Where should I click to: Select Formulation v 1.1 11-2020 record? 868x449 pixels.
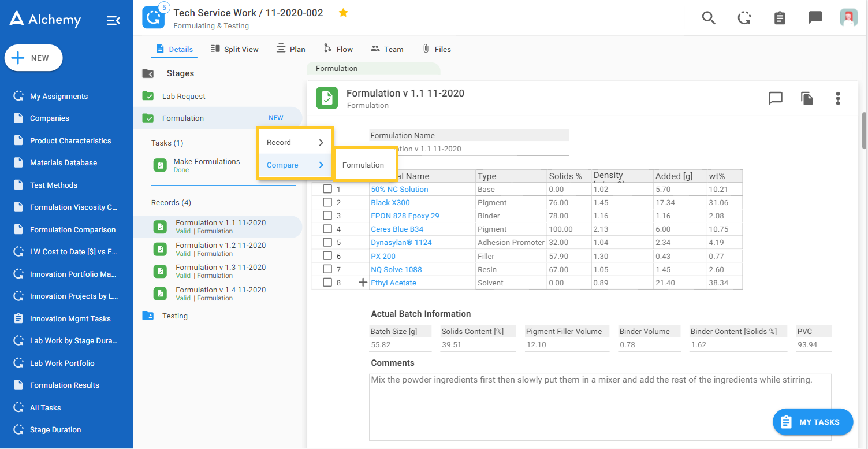point(218,227)
